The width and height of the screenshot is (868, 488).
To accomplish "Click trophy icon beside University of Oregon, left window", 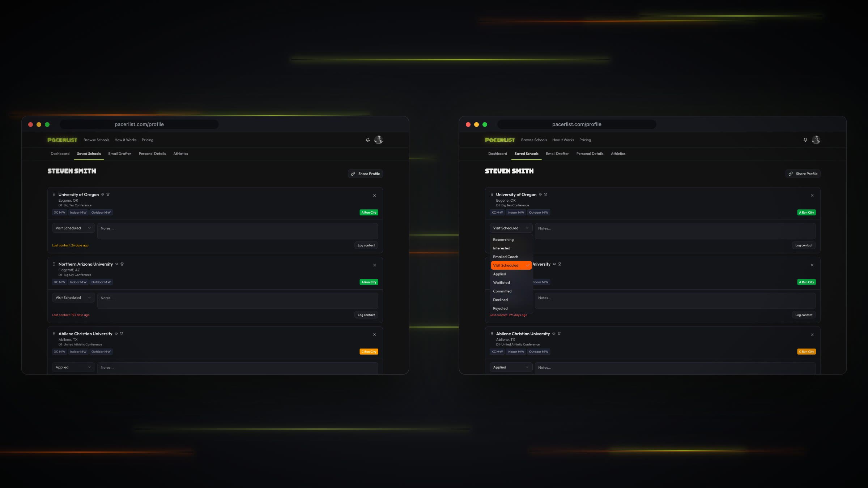I will 108,194.
